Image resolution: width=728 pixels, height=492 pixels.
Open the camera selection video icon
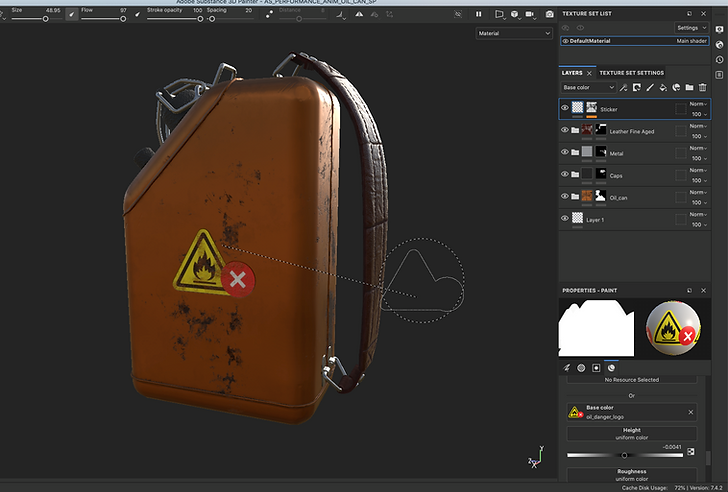click(530, 14)
